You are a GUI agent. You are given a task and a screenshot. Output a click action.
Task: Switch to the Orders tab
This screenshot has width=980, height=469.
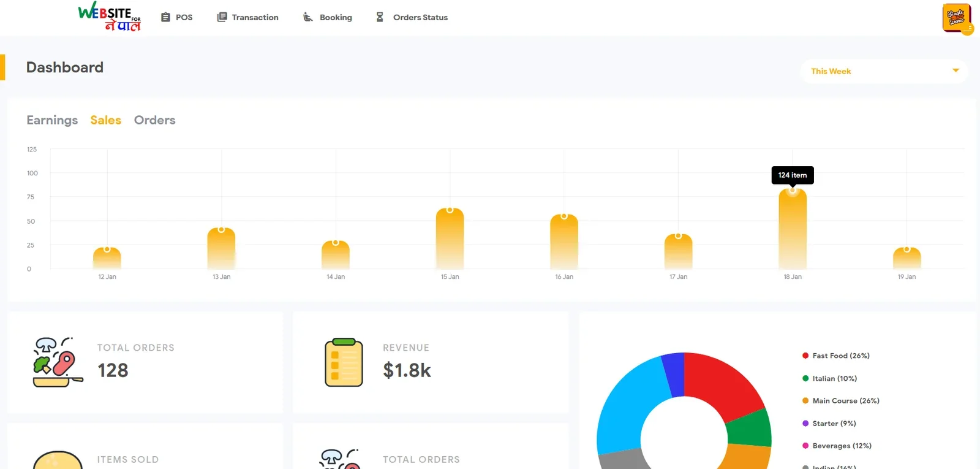[x=155, y=120]
